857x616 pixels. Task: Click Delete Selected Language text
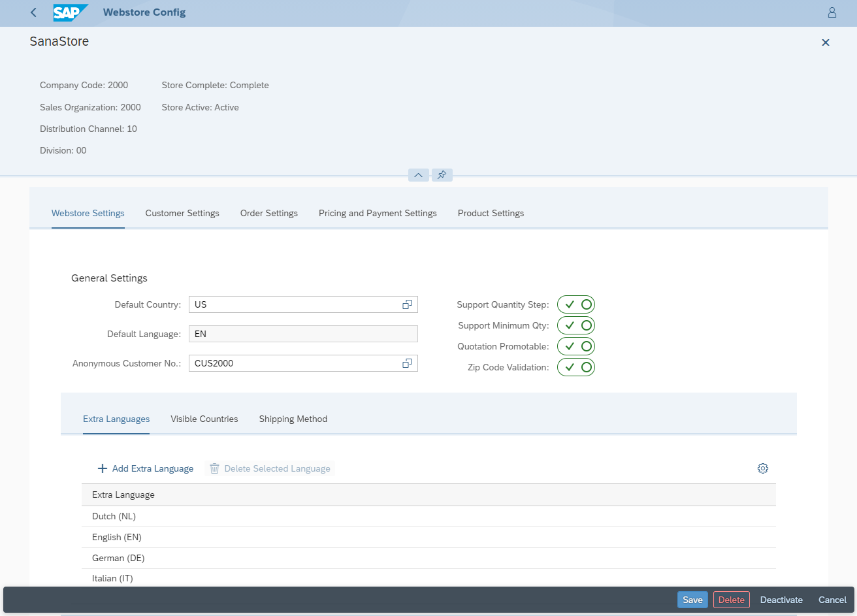tap(277, 468)
